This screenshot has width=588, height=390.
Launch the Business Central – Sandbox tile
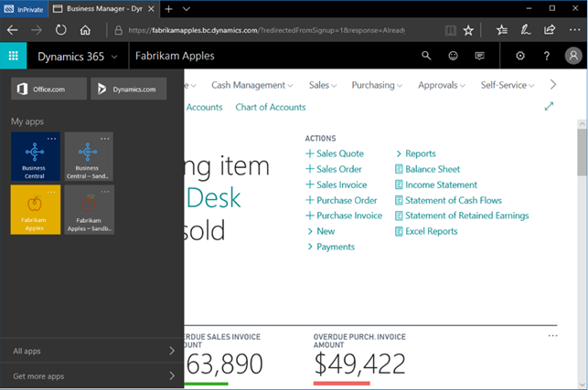tap(89, 156)
